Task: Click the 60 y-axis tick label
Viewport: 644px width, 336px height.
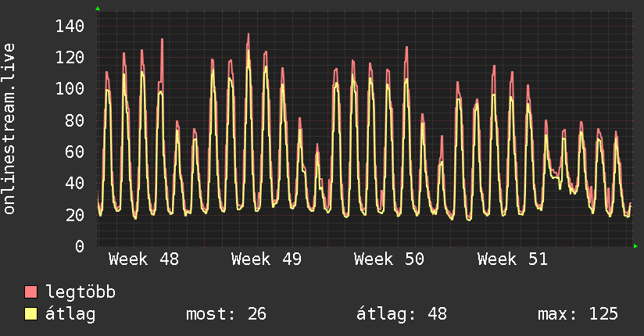Action: tap(75, 152)
